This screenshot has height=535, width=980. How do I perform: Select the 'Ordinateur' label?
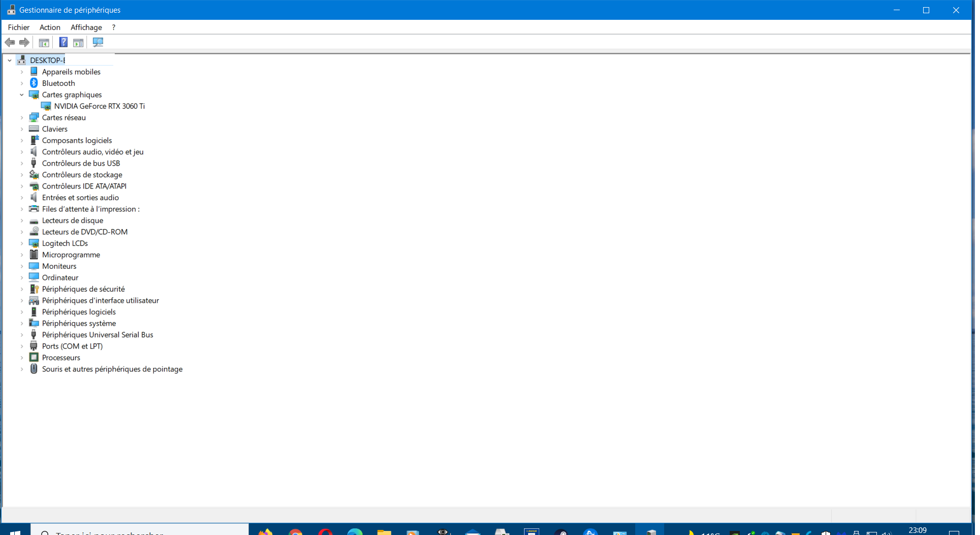pos(60,278)
